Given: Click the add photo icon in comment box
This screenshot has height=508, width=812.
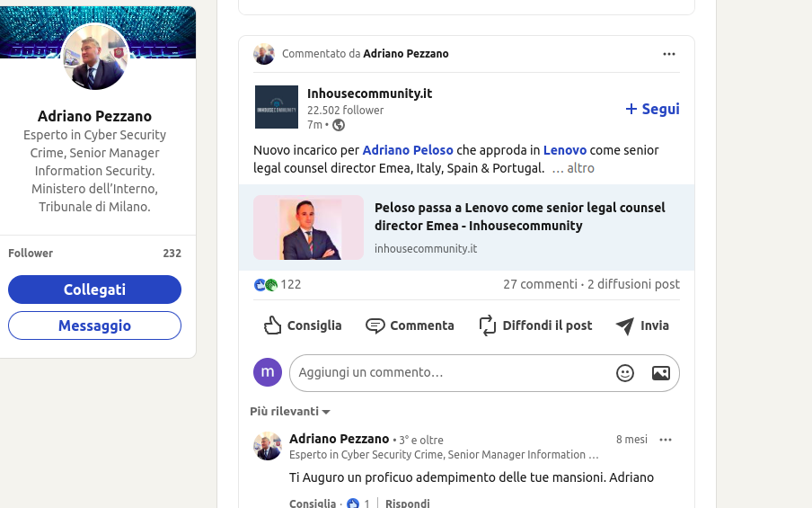Looking at the screenshot, I should (x=660, y=373).
